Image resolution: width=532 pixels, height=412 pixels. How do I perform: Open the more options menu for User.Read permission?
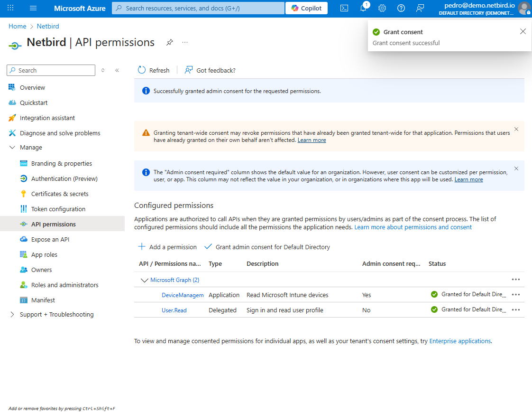[516, 309]
